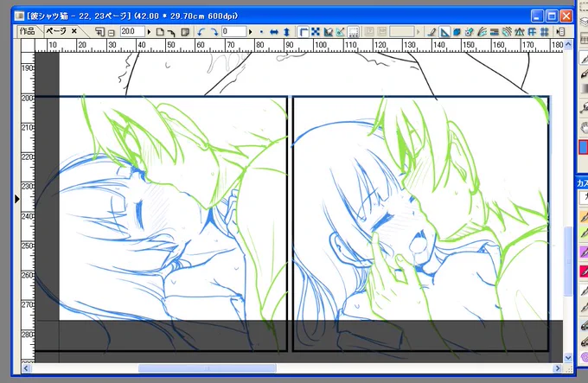
Task: Toggle the triangle ruler snap icon
Action: point(444,32)
